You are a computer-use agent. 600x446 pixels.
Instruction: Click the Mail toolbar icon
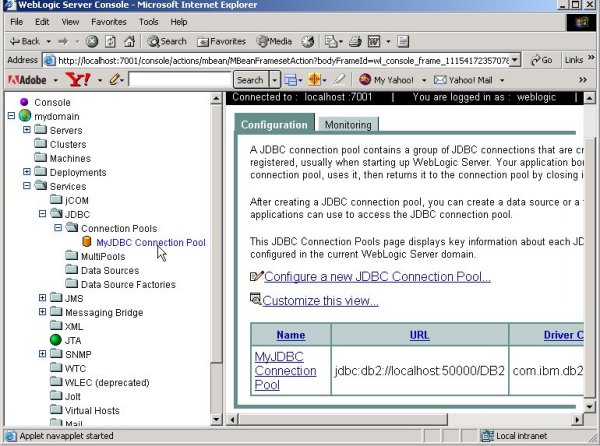click(331, 41)
